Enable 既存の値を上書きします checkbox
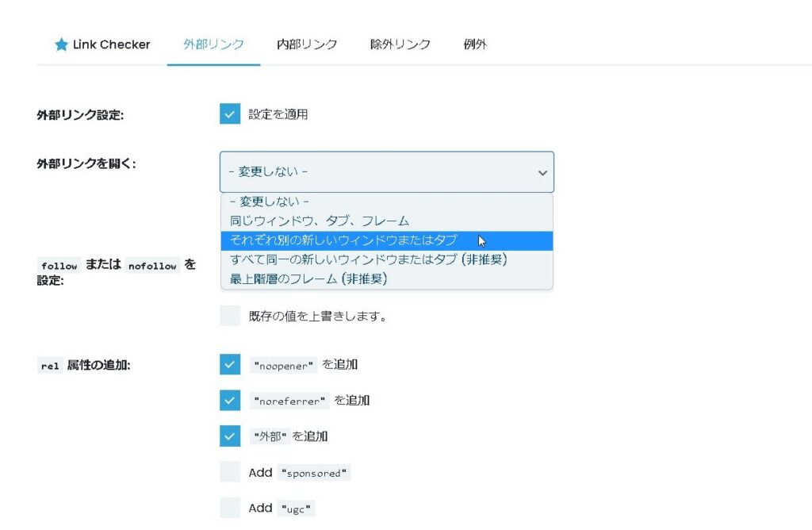 (x=230, y=316)
